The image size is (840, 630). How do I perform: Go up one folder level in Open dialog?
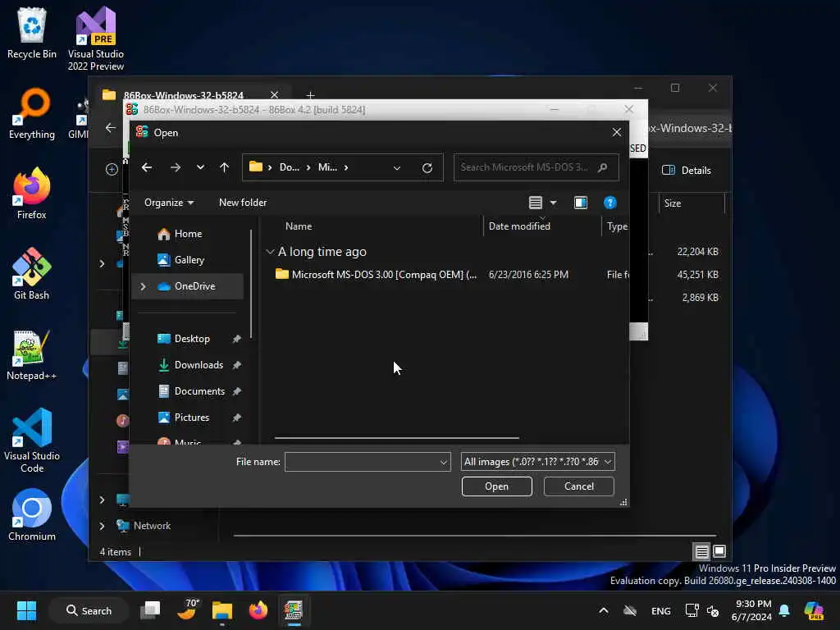point(225,167)
